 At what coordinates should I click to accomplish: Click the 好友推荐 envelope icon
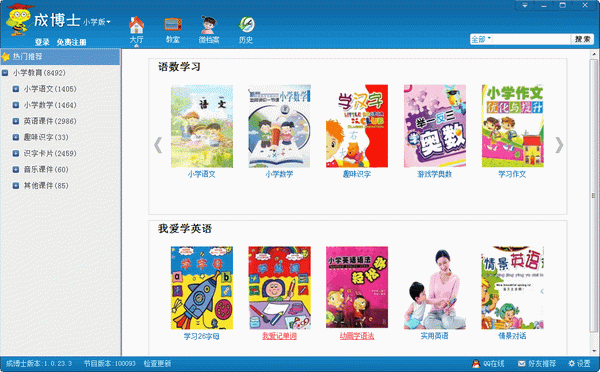[521, 364]
